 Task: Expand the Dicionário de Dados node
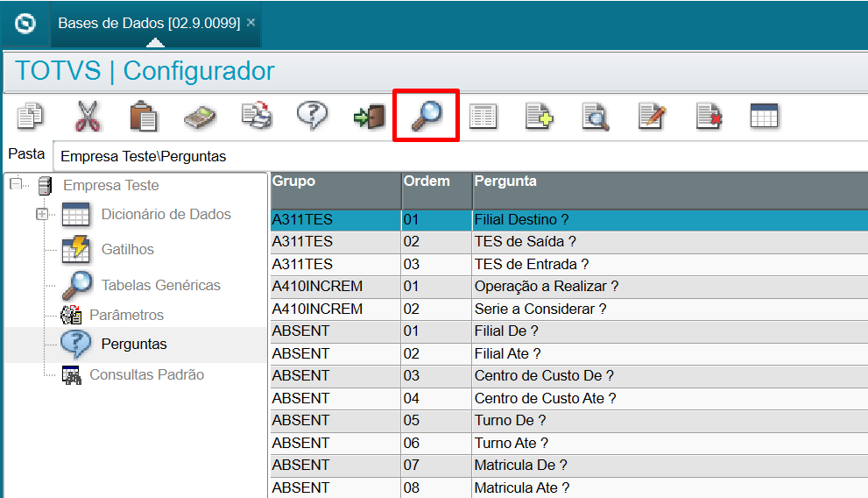pyautogui.click(x=42, y=214)
